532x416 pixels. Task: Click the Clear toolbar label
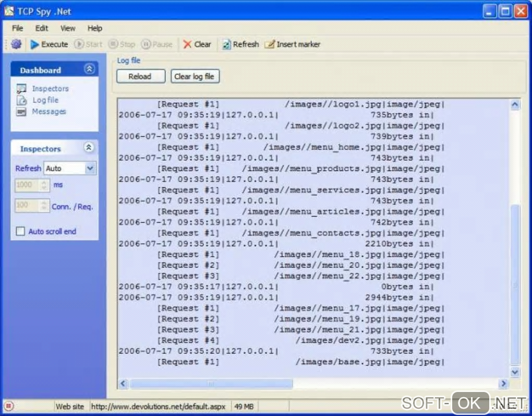pos(202,44)
